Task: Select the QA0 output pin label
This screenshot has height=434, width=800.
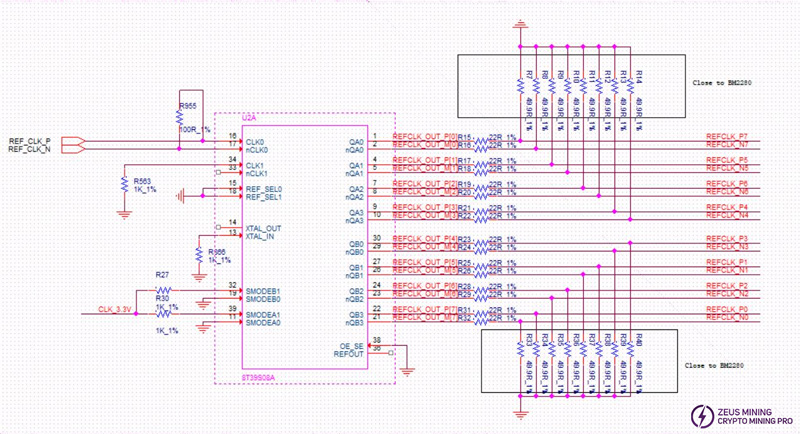Action: (x=356, y=141)
